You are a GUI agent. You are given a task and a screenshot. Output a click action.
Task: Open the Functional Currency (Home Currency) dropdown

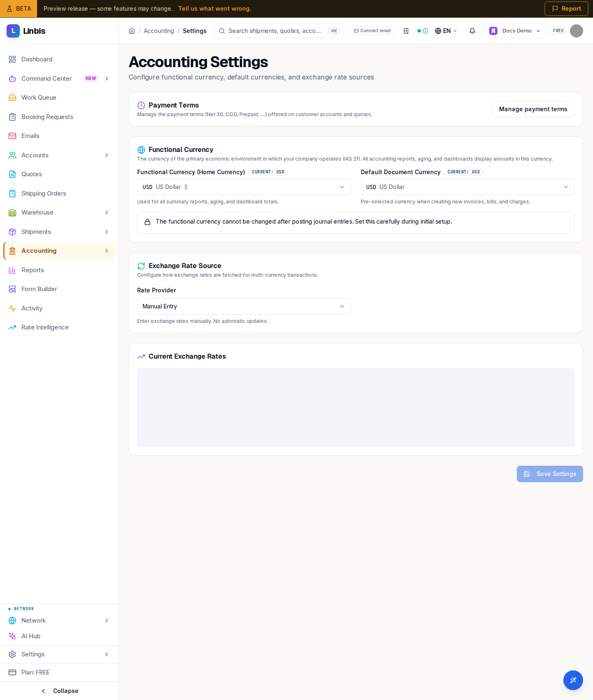click(244, 187)
